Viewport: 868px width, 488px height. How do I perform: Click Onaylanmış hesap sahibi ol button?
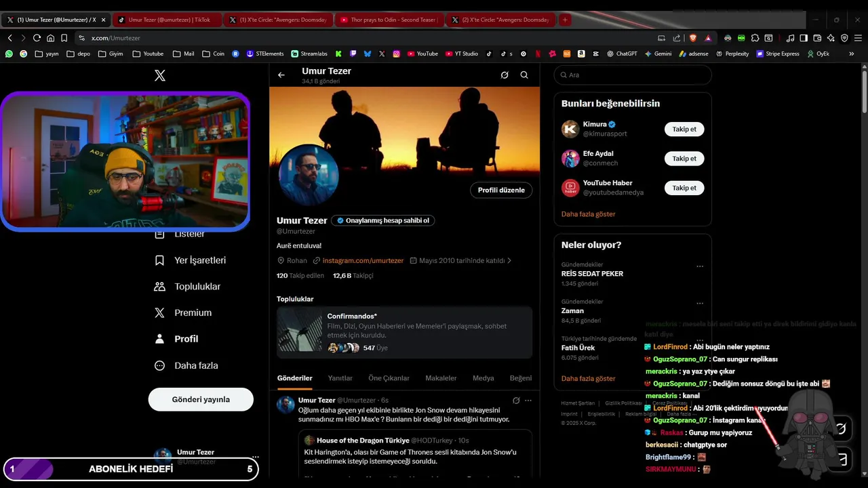click(x=383, y=220)
